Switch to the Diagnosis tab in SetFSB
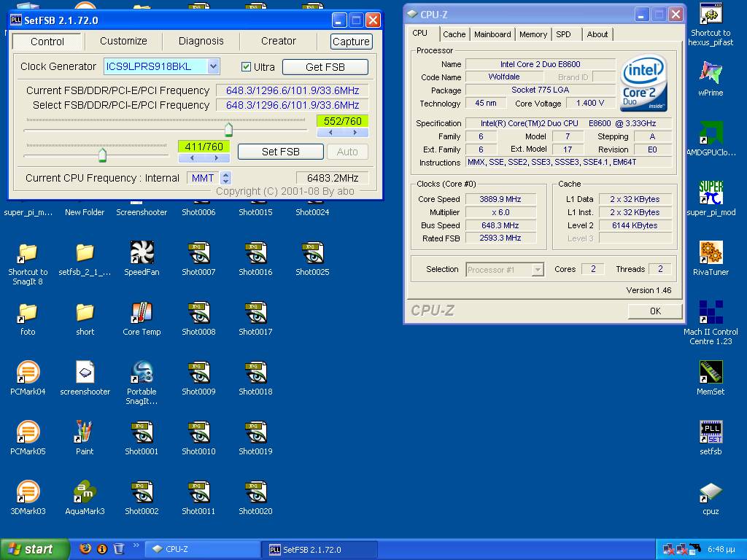Image resolution: width=747 pixels, height=560 pixels. click(201, 41)
